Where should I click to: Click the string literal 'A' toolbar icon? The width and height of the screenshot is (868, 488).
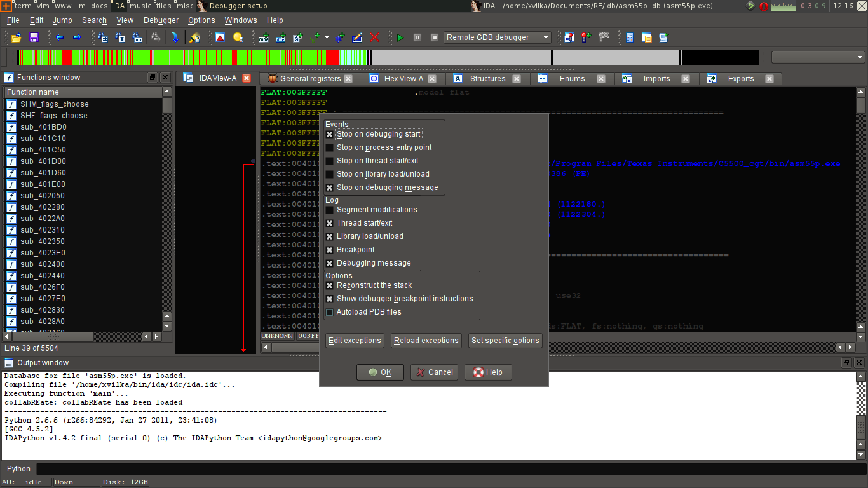point(298,37)
